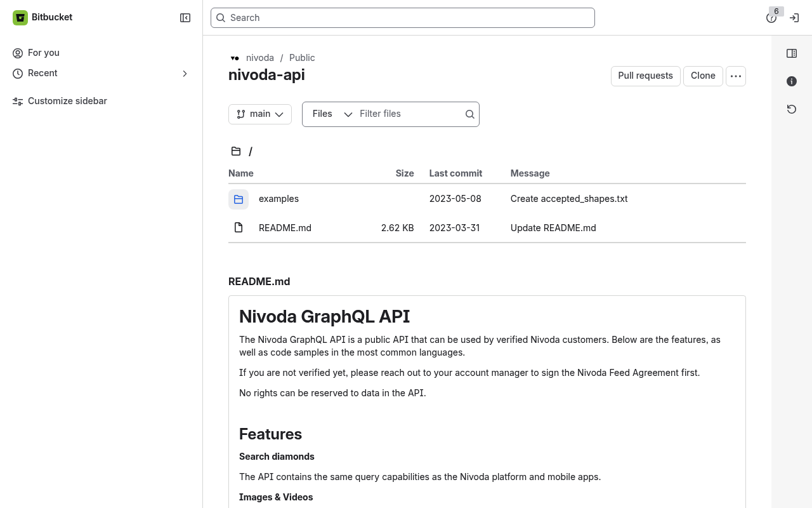Click the log in icon
The width and height of the screenshot is (812, 508).
click(x=794, y=18)
